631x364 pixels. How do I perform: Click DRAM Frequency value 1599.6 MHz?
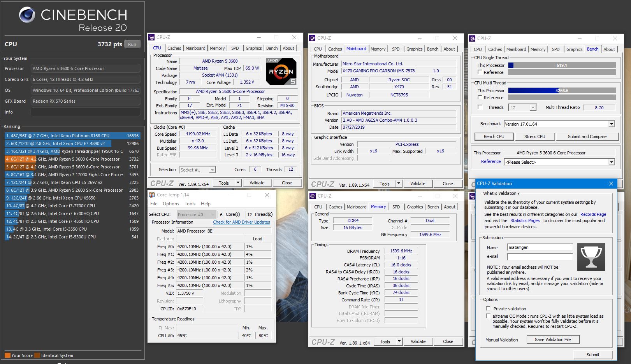coord(401,251)
